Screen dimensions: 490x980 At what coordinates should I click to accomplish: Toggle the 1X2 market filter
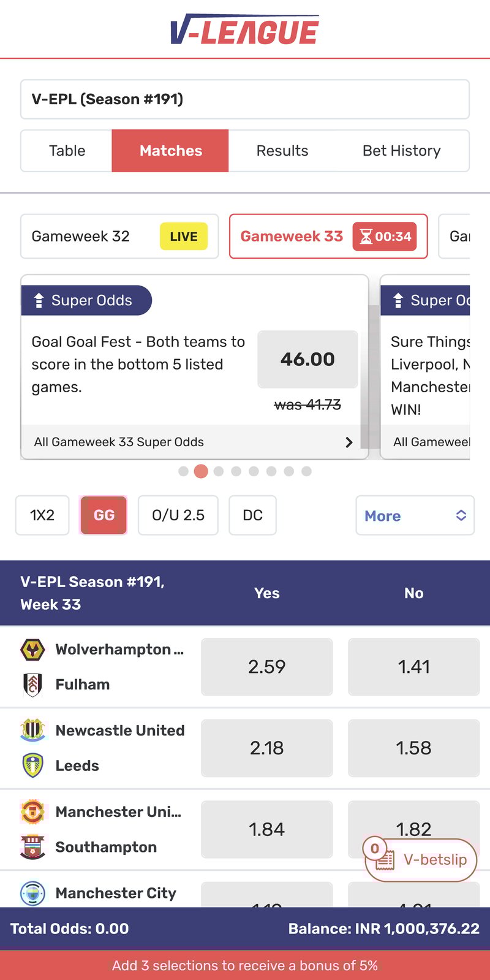pyautogui.click(x=42, y=515)
